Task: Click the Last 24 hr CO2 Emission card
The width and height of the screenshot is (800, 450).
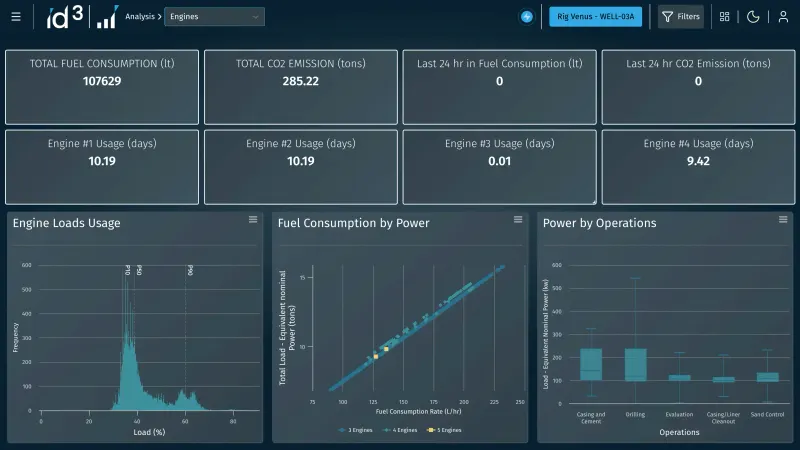Action: tap(698, 87)
